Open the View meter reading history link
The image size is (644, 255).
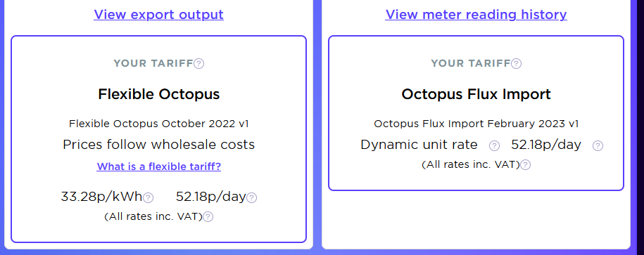[476, 15]
